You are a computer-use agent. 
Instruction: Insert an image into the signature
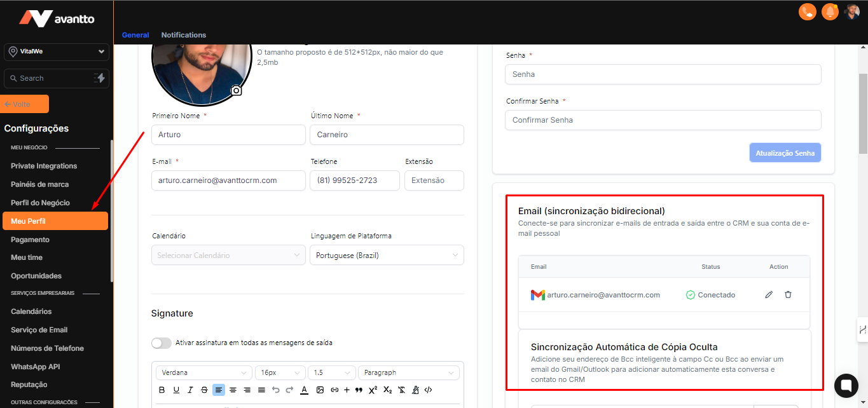[320, 390]
